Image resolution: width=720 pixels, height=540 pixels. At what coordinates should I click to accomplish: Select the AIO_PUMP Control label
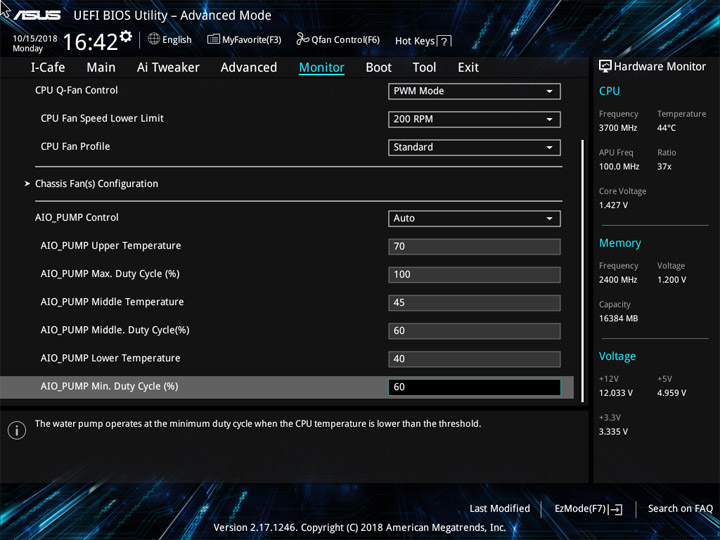pyautogui.click(x=77, y=217)
